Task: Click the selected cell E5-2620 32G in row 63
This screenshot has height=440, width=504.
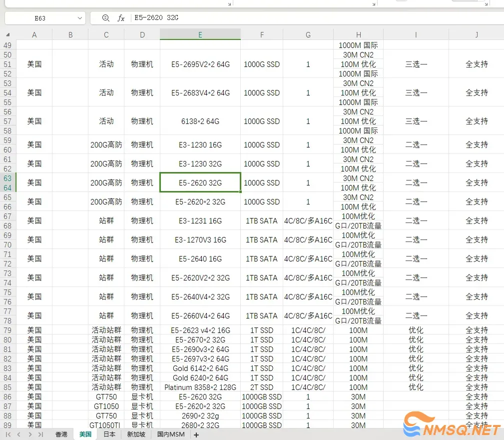Action: pos(200,182)
